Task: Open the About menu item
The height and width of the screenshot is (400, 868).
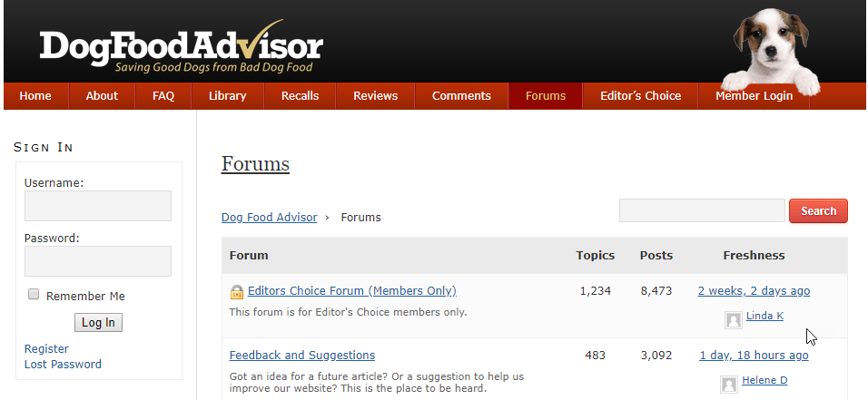Action: 102,96
